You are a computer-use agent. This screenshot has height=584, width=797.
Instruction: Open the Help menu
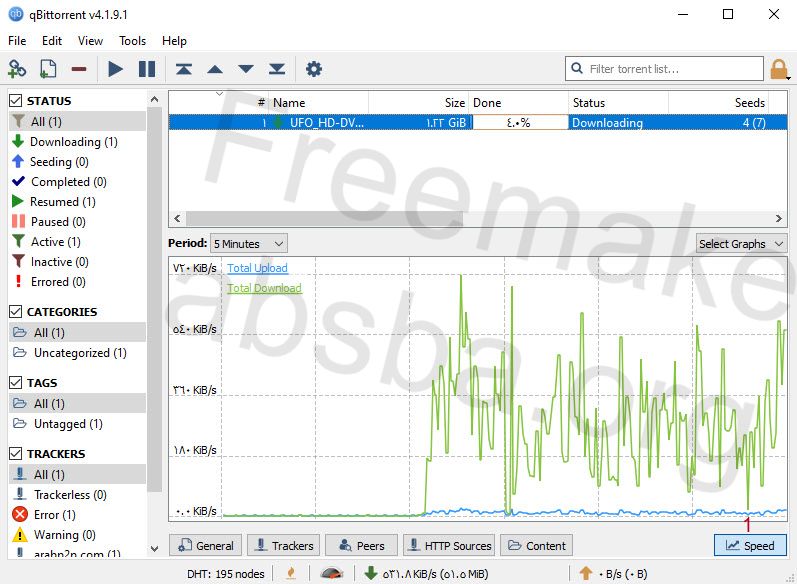174,41
